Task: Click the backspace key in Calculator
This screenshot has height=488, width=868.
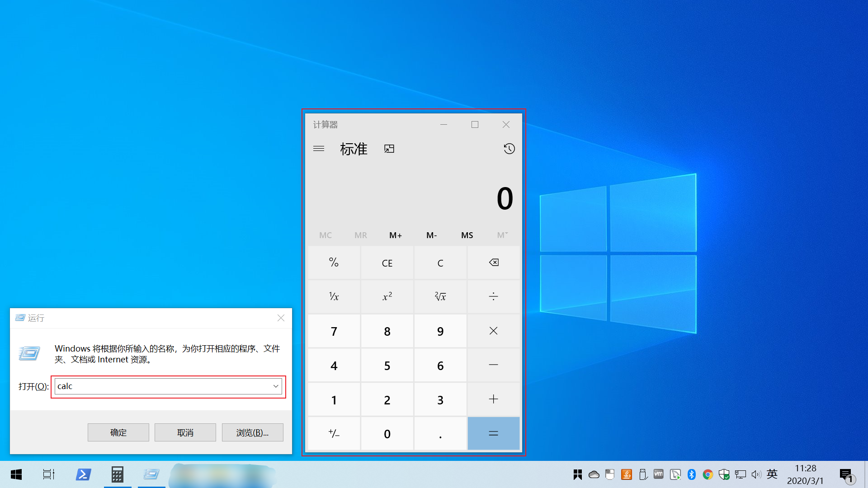Action: (494, 263)
